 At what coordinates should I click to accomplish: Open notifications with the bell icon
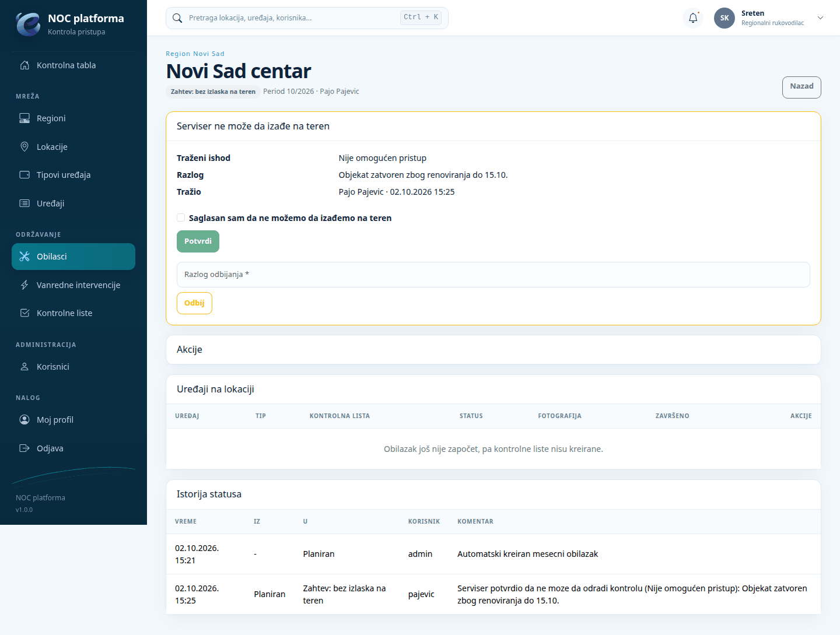pyautogui.click(x=693, y=18)
